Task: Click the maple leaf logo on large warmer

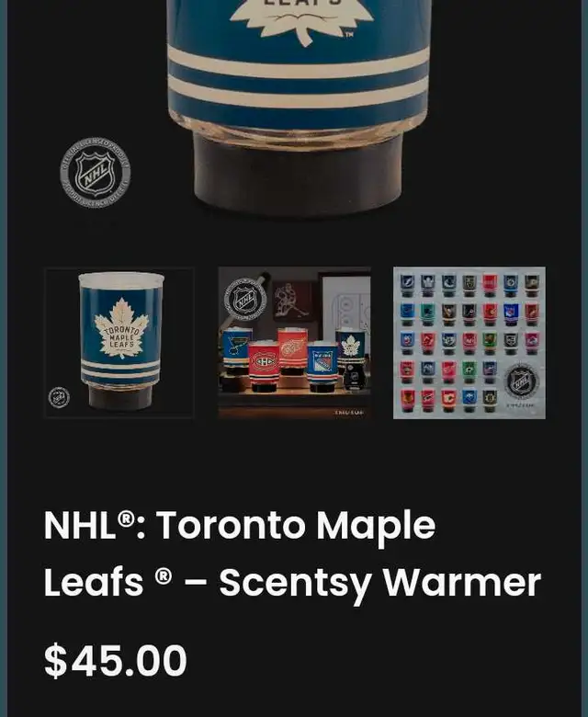Action: tap(301, 20)
